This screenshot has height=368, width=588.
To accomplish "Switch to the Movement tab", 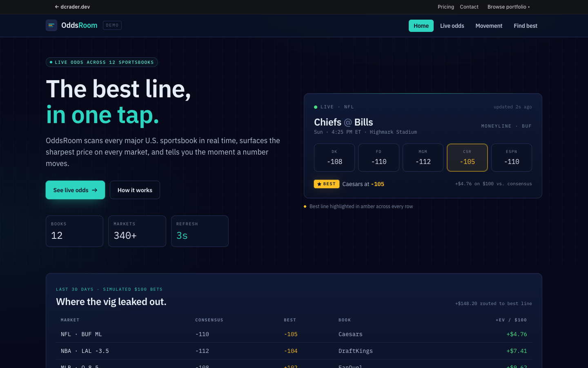I will click(x=489, y=26).
